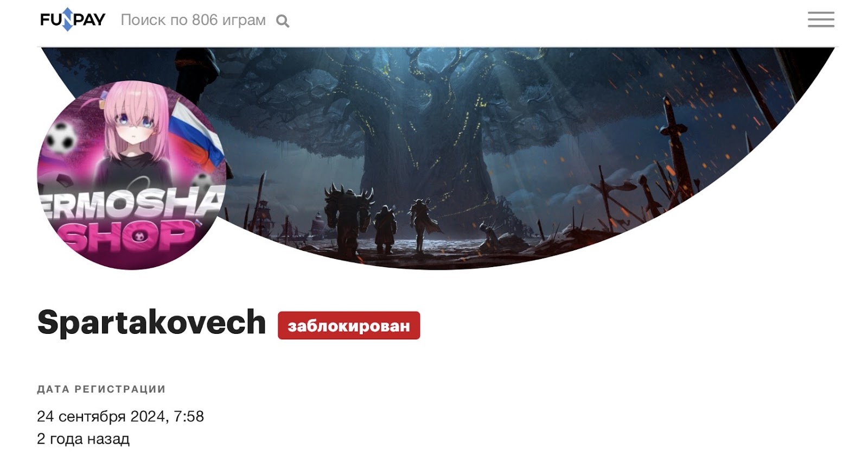Click the red "заблокирован" badge
The height and width of the screenshot is (468, 868).
pos(349,325)
